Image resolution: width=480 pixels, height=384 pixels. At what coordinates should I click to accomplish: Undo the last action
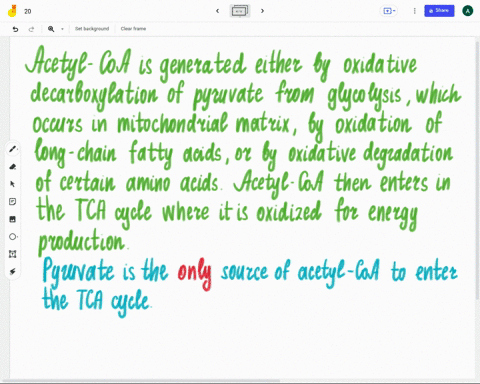click(15, 29)
